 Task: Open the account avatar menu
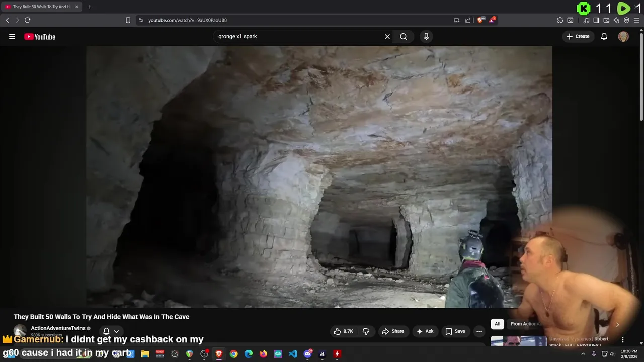pyautogui.click(x=623, y=37)
